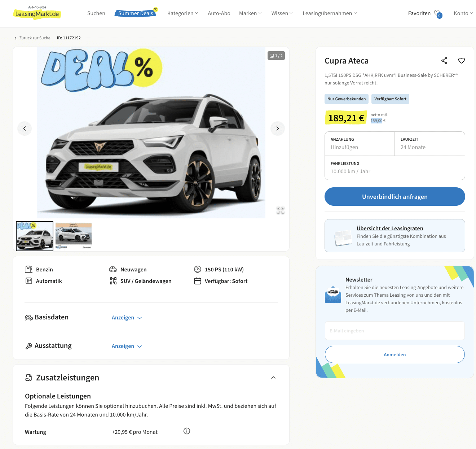
Task: Open fullscreen image view icon
Action: (x=281, y=210)
